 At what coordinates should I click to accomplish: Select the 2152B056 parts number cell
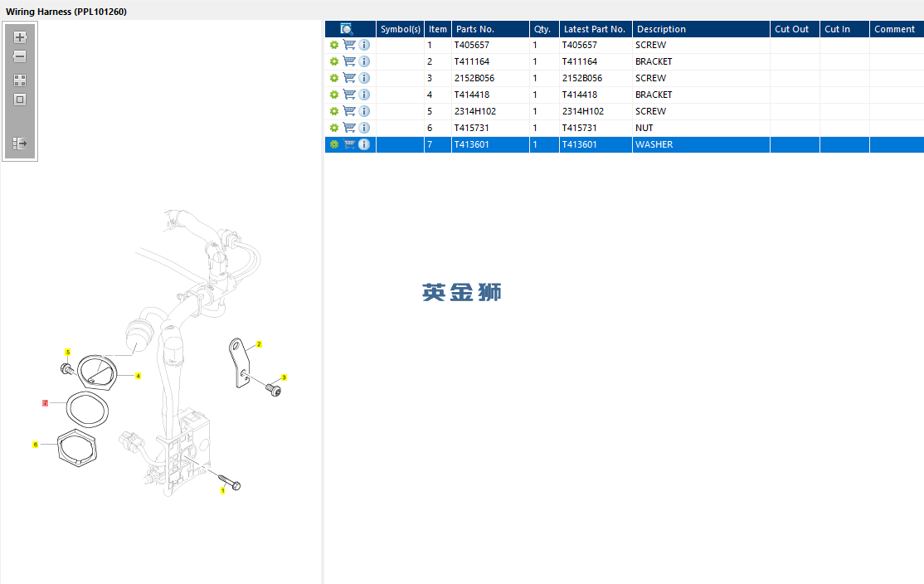click(490, 78)
